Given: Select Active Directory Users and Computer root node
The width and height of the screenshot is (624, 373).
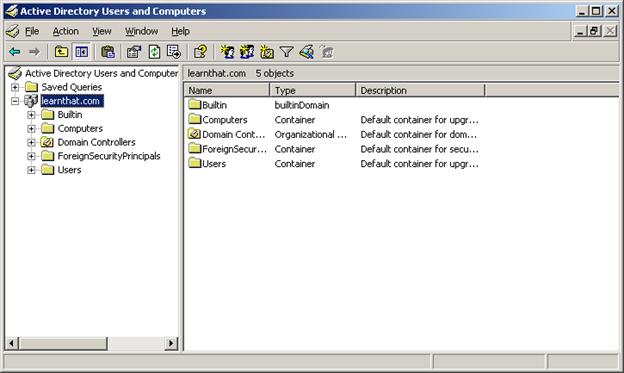Looking at the screenshot, I should coord(101,73).
